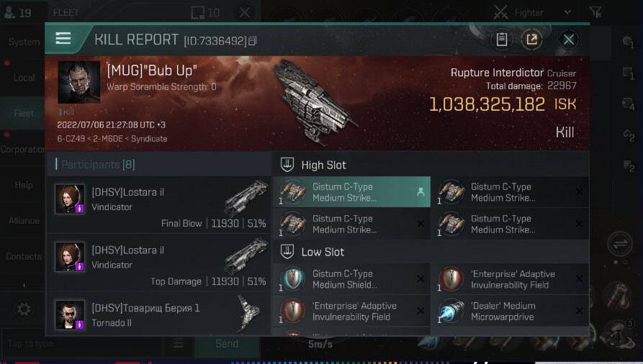Viewport: 643px width, 364px height.
Task: Select the highlighted Gistum C-Type Medium Strike module
Action: pos(352,192)
